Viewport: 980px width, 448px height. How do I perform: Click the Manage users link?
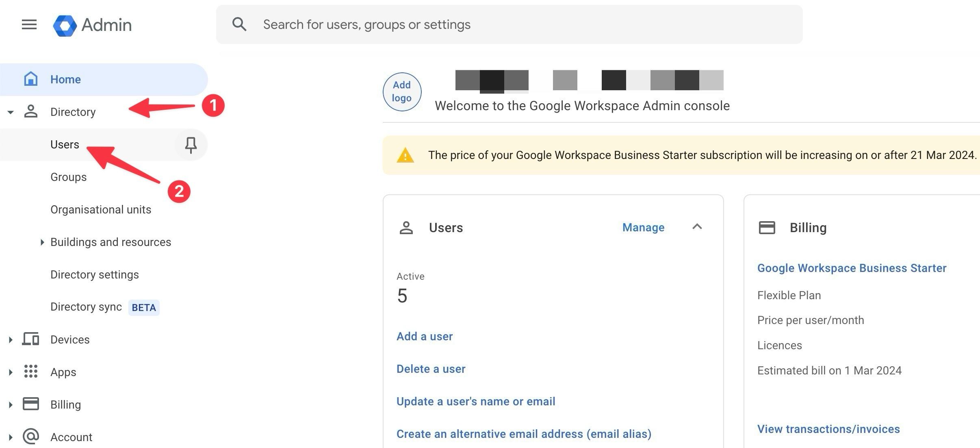(643, 227)
